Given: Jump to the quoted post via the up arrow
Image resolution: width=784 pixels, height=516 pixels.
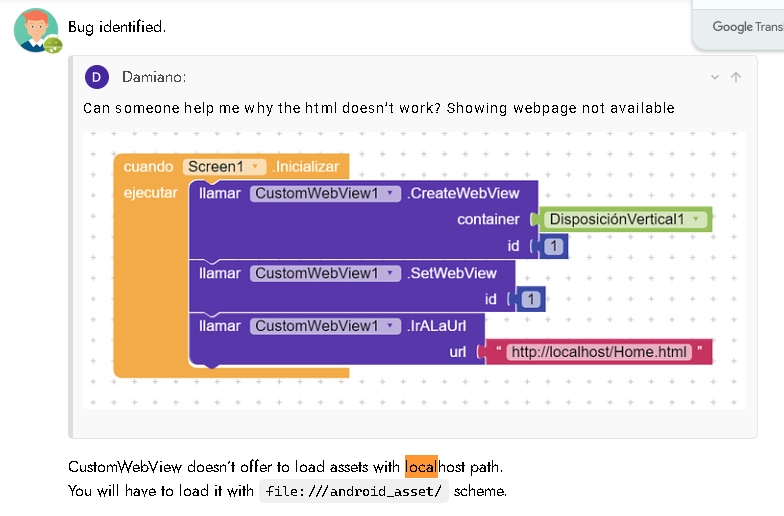Looking at the screenshot, I should 736,77.
